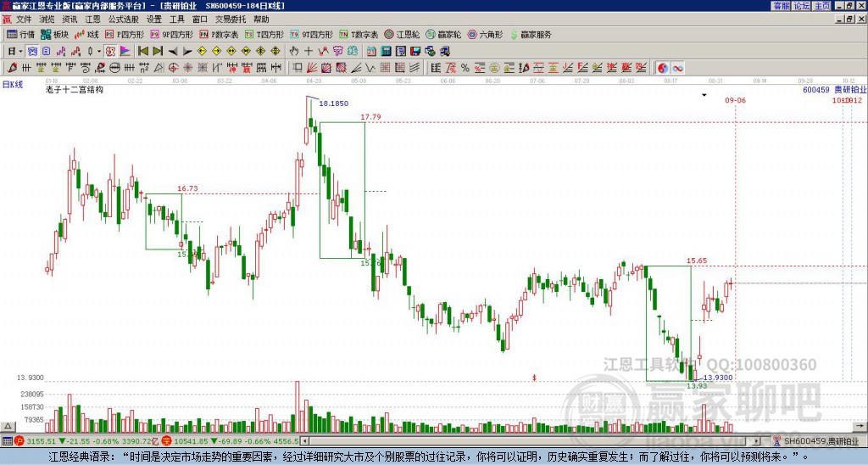The width and height of the screenshot is (868, 465).
Task: Open the calculator icon
Action: tap(386, 51)
